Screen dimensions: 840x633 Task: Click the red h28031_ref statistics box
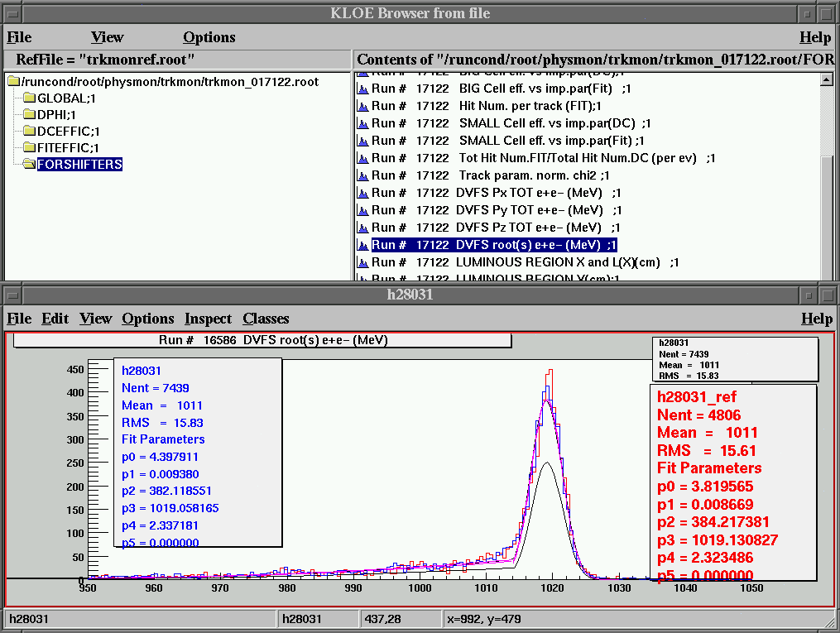click(733, 482)
